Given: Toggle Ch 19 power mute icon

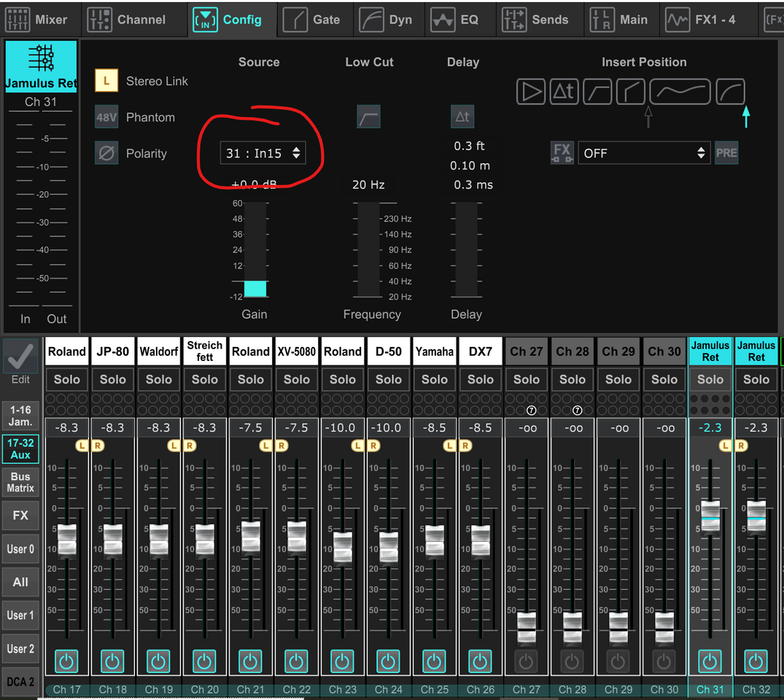Looking at the screenshot, I should 158,661.
